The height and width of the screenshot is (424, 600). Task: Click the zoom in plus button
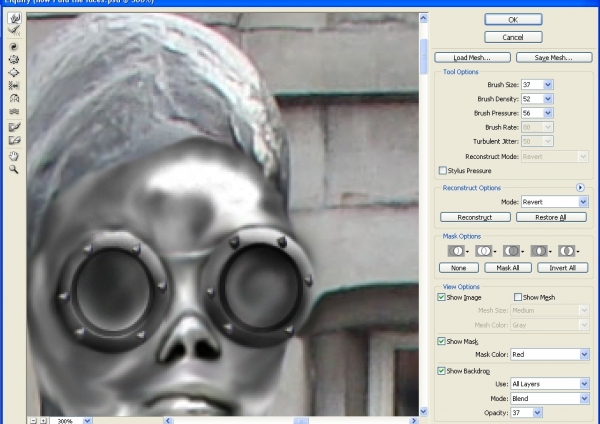point(43,421)
